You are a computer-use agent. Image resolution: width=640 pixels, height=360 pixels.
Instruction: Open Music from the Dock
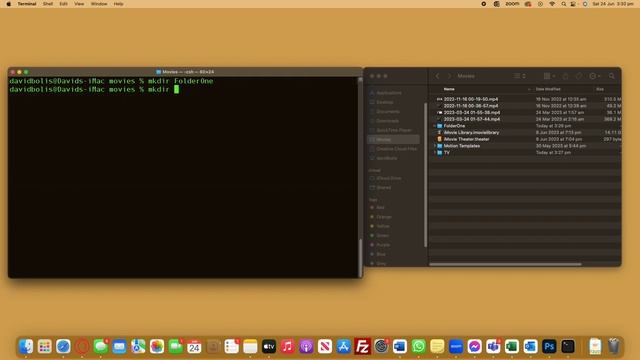pyautogui.click(x=287, y=347)
